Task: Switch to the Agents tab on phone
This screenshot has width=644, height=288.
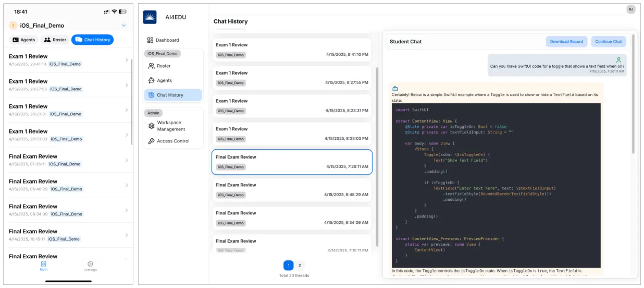Action: coord(23,40)
